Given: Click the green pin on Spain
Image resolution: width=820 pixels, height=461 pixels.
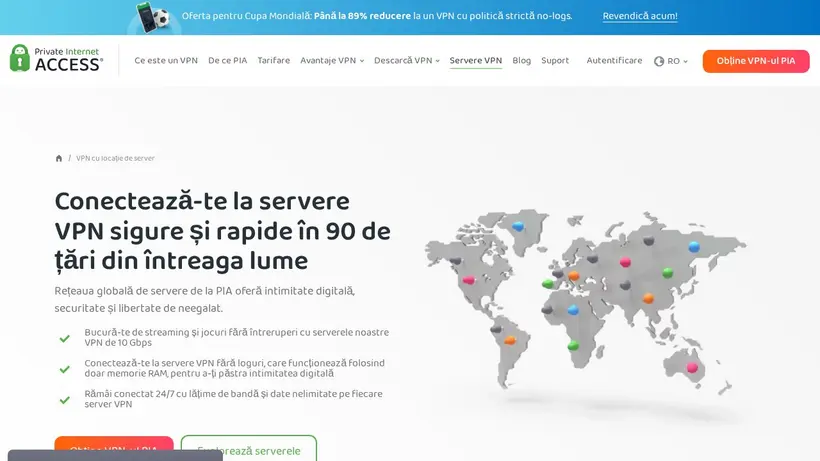Looking at the screenshot, I should pos(548,284).
